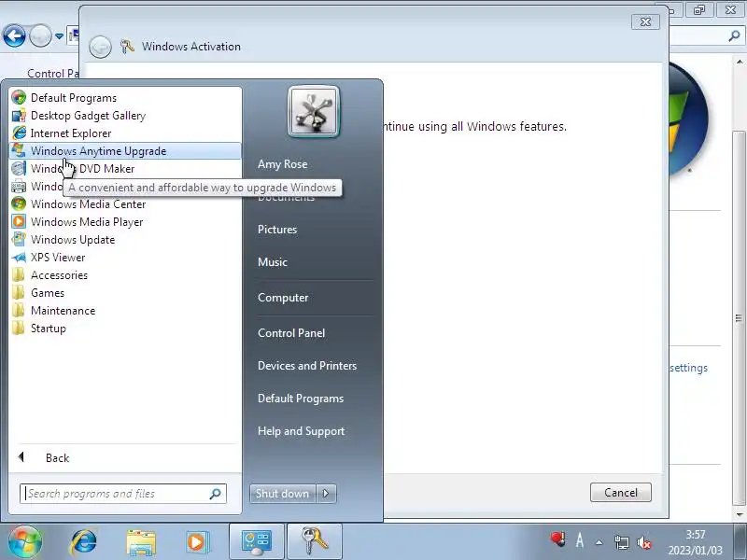Open Windows Update icon
The height and width of the screenshot is (560, 747).
click(19, 240)
